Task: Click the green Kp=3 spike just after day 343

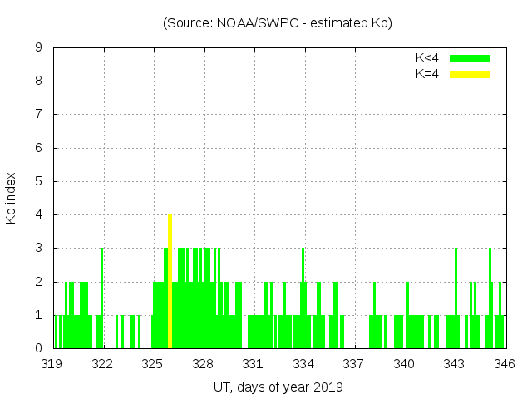Action: tap(456, 298)
